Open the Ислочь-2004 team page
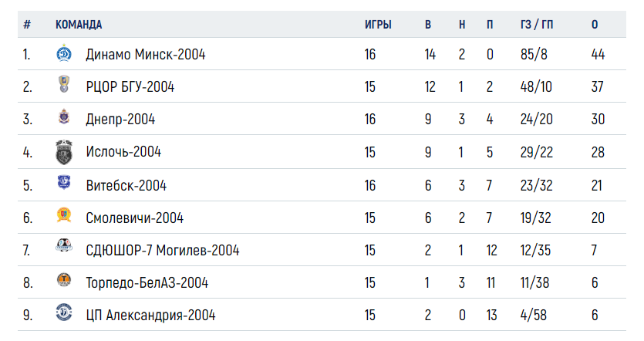The width and height of the screenshot is (644, 341). [x=123, y=152]
